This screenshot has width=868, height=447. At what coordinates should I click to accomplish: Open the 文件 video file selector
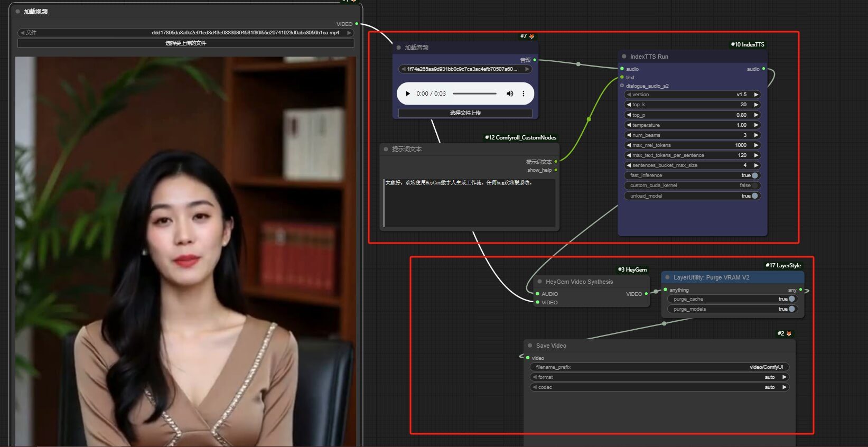point(185,33)
